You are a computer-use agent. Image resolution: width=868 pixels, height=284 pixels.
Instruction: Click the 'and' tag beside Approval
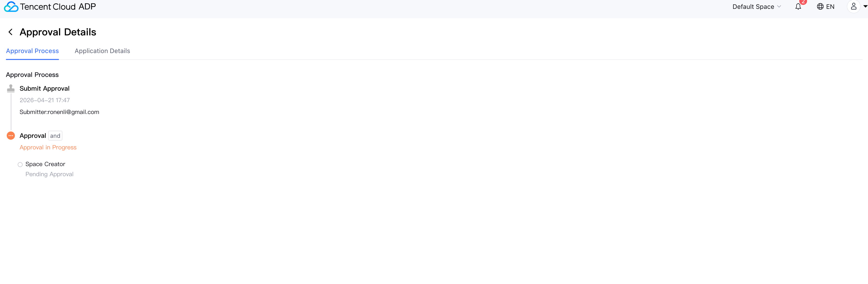coord(55,136)
